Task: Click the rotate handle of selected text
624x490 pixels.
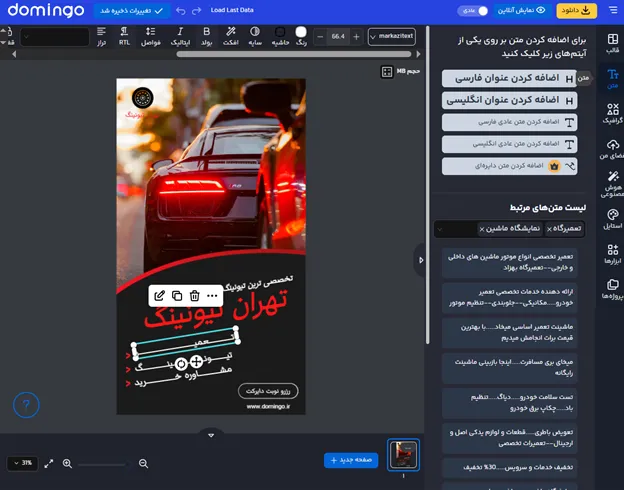Action: [x=181, y=363]
